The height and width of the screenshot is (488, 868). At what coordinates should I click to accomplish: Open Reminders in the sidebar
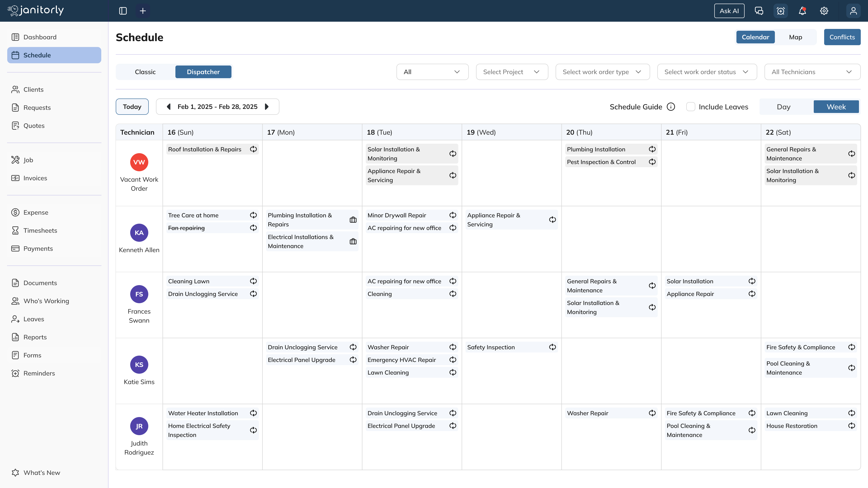pyautogui.click(x=54, y=373)
